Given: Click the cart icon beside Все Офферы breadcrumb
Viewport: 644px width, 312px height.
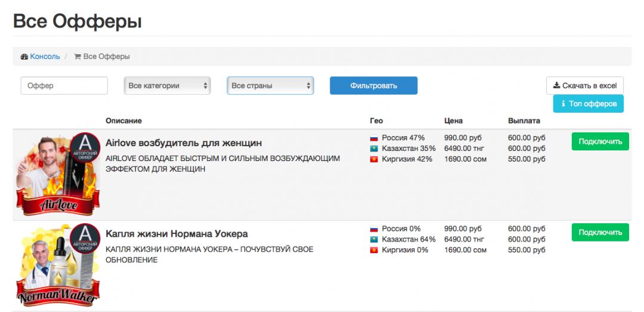Looking at the screenshot, I should [77, 57].
